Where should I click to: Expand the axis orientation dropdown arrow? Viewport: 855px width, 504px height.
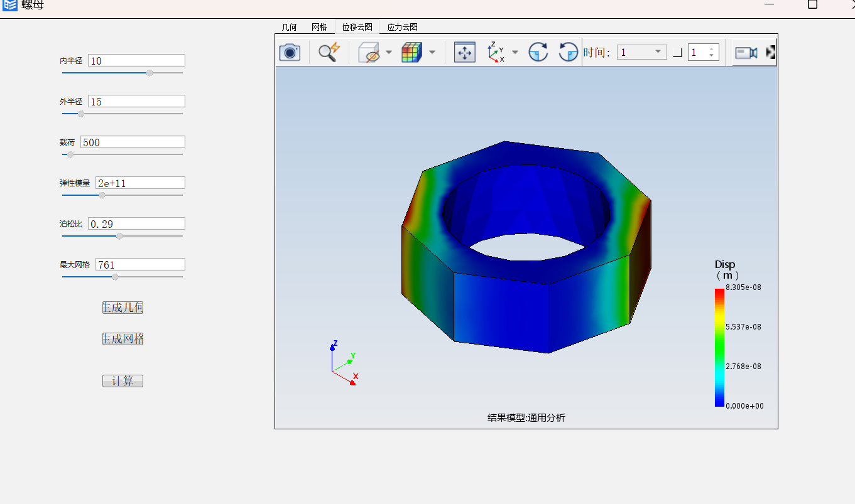pyautogui.click(x=515, y=52)
